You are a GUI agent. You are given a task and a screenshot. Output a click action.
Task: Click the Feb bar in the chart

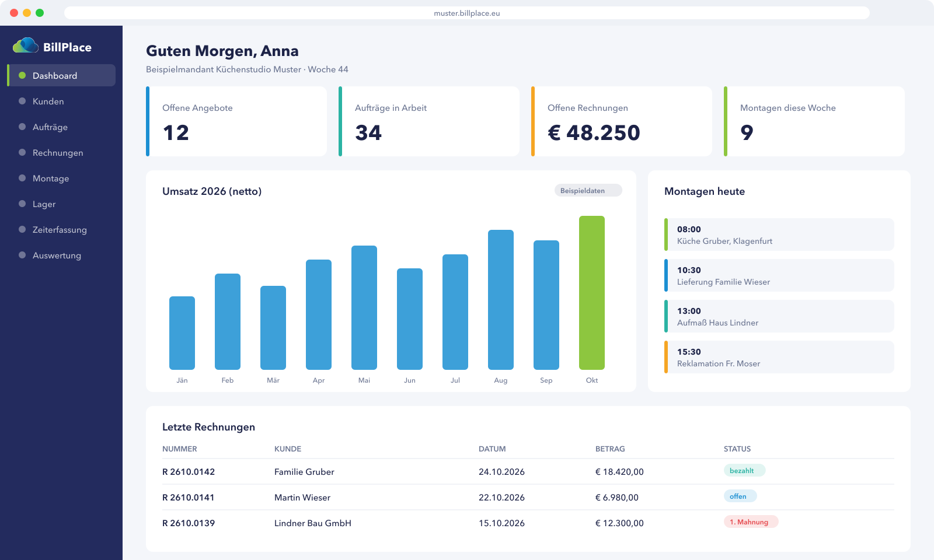click(228, 321)
